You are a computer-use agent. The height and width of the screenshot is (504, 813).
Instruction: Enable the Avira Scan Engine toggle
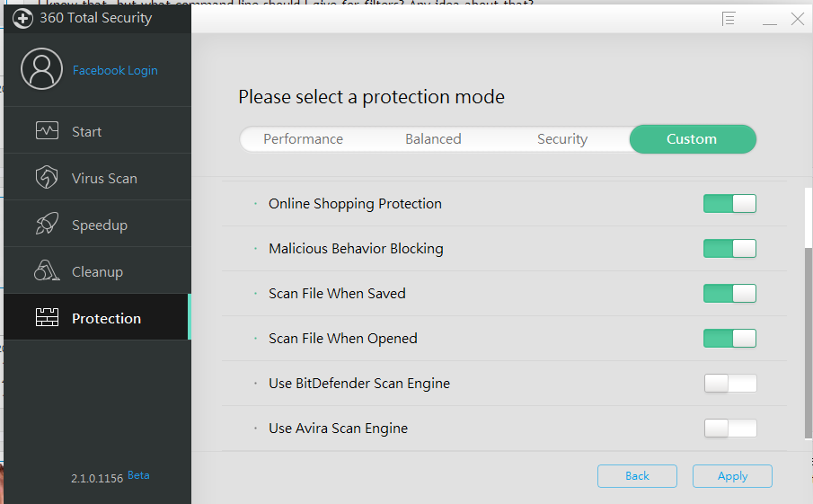(729, 429)
